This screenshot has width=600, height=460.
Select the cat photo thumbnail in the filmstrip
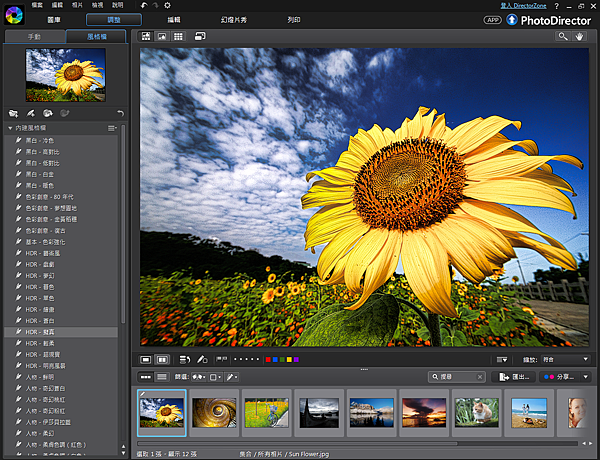[x=476, y=412]
